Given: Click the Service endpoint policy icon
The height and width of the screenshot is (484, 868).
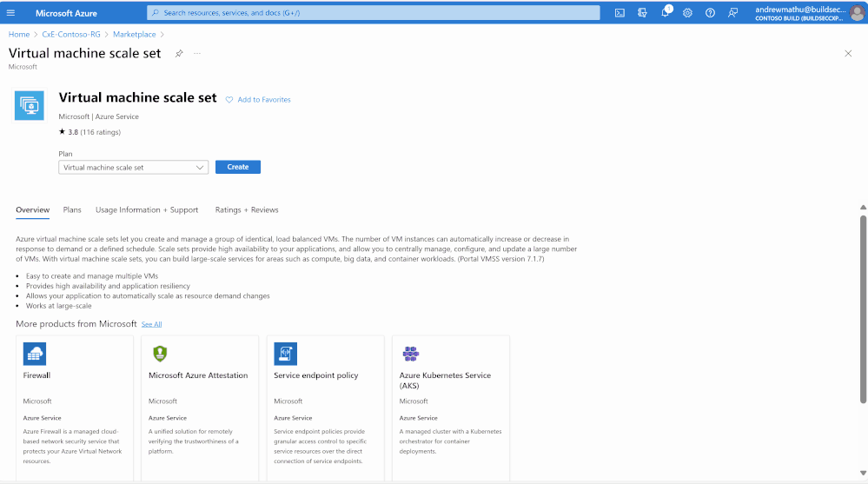Looking at the screenshot, I should click(x=286, y=354).
